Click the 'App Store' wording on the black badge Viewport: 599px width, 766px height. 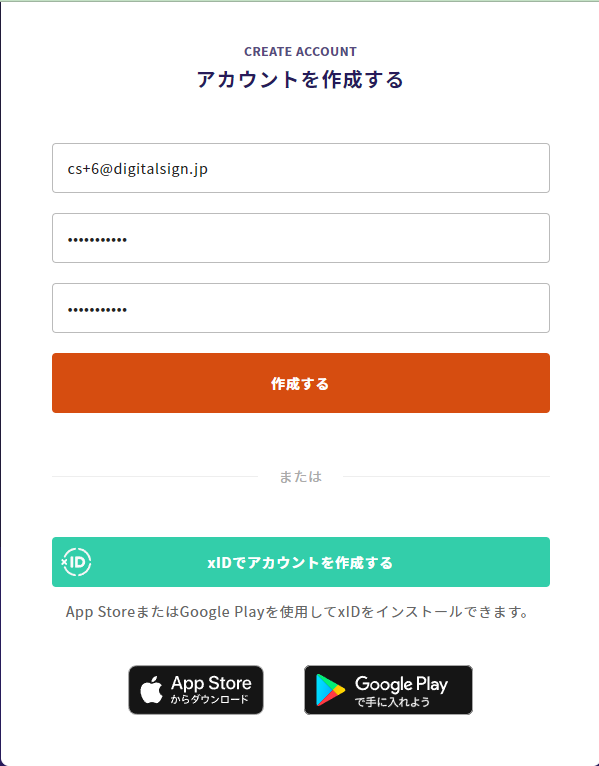point(211,683)
